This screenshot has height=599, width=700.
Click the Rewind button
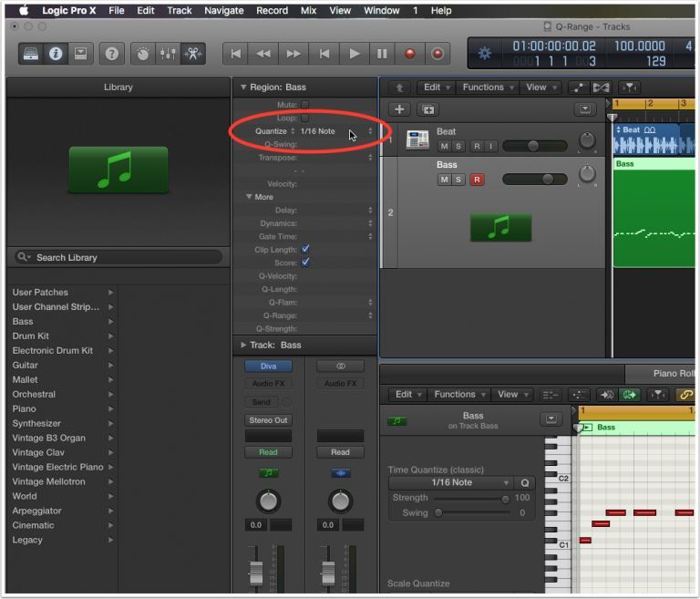[263, 54]
